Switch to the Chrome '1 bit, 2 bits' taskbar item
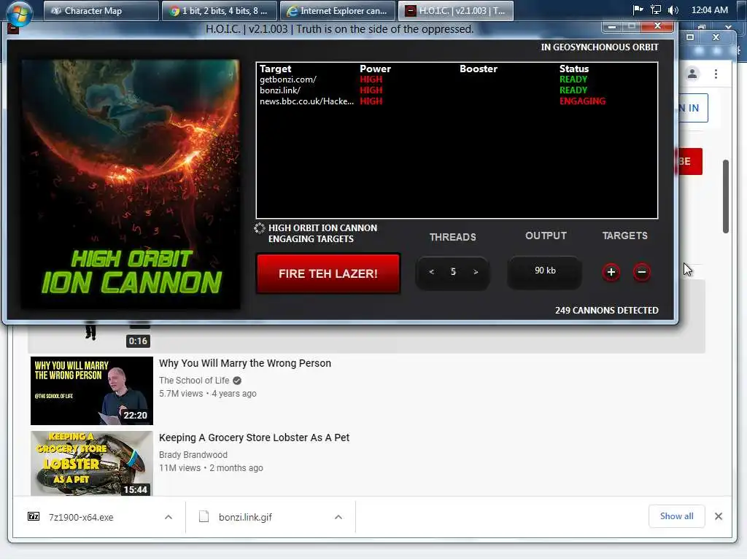Viewport: 747px width, 560px height. [x=219, y=10]
